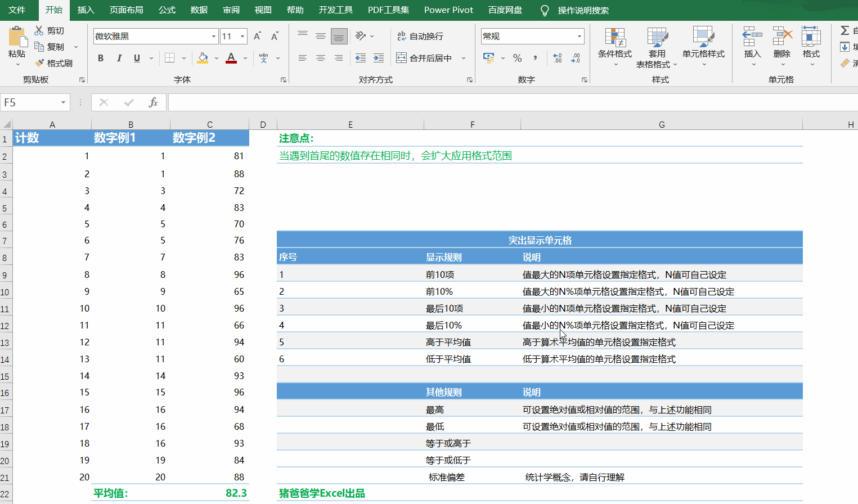Decrease font size with the smaller A
The height and width of the screenshot is (504, 858).
[275, 36]
